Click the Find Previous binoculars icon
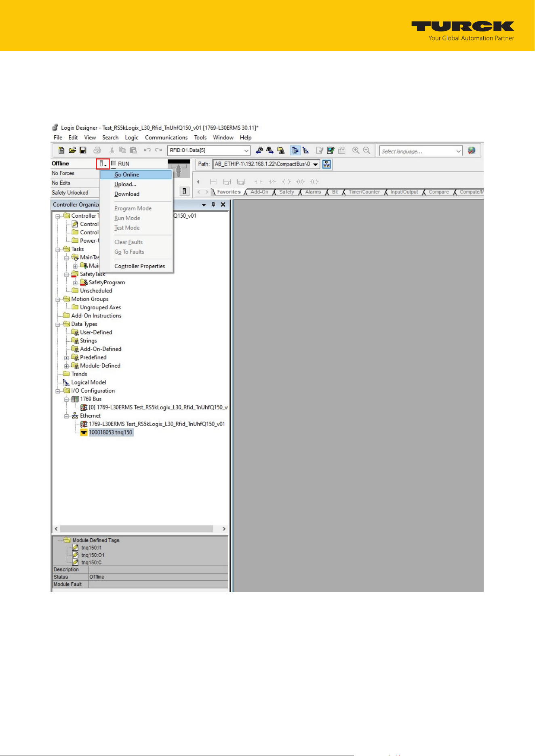The height and width of the screenshot is (756, 535). pos(260,151)
